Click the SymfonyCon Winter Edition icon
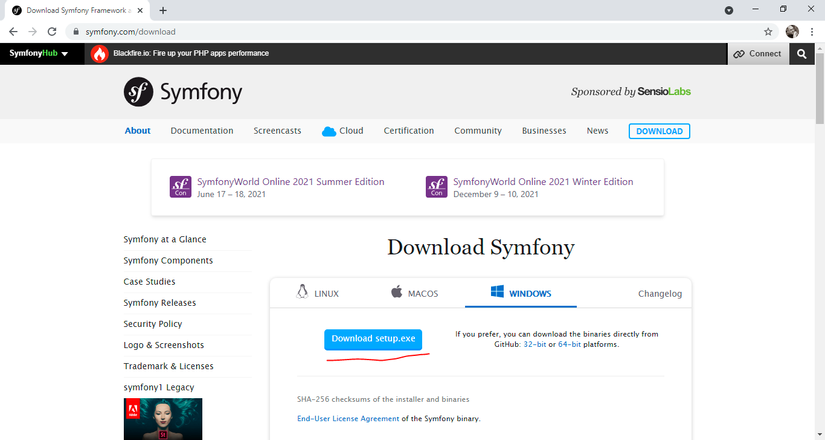Viewport: 825px width, 440px height. (x=437, y=187)
